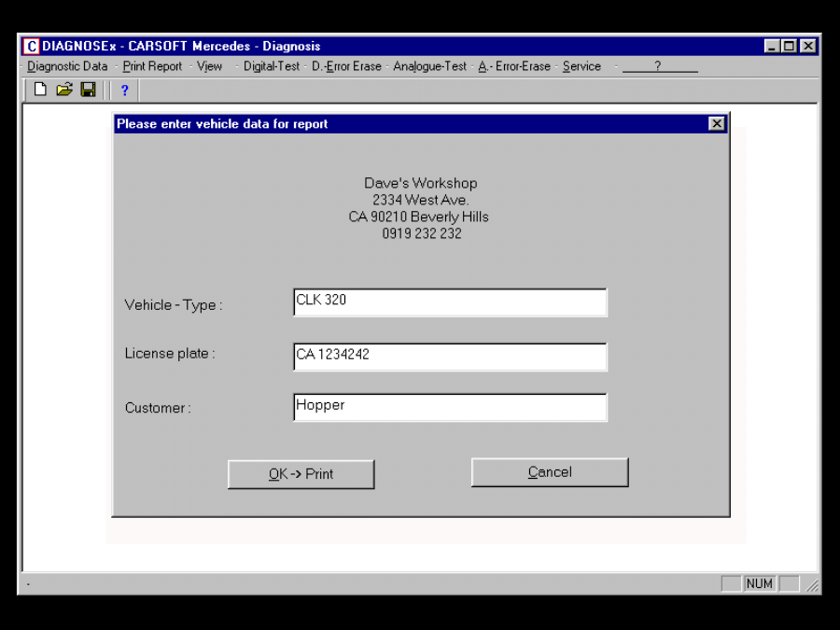
Task: Open the View menu
Action: tap(209, 66)
